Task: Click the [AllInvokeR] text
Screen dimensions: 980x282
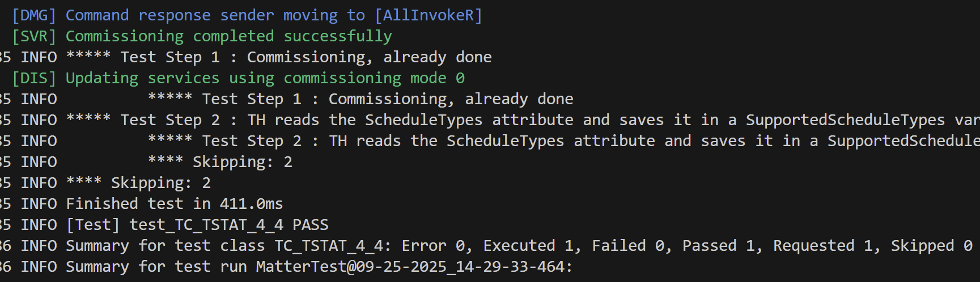Action: click(429, 15)
